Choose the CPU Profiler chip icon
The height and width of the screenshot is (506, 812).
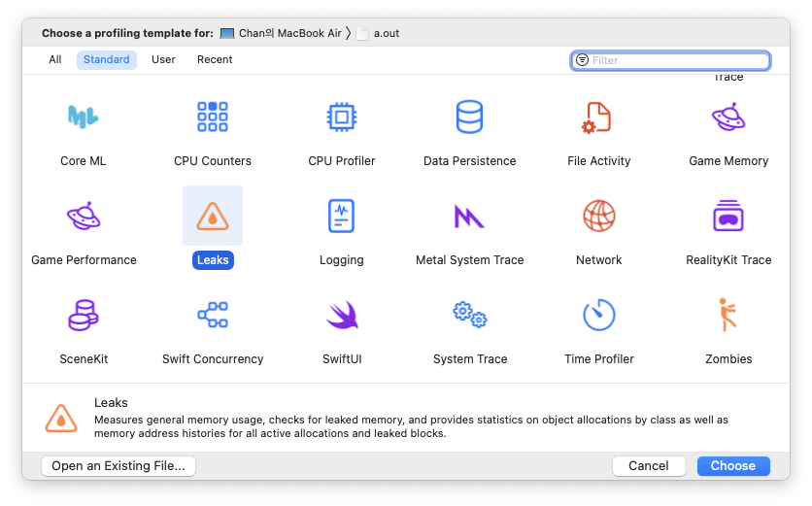341,118
